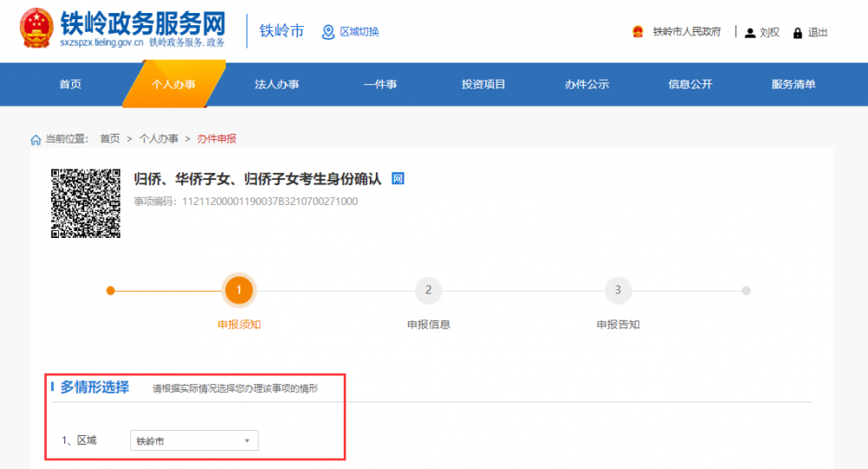Click step 1 circle 申报须知
Screen dimensions: 868x469
click(x=239, y=290)
